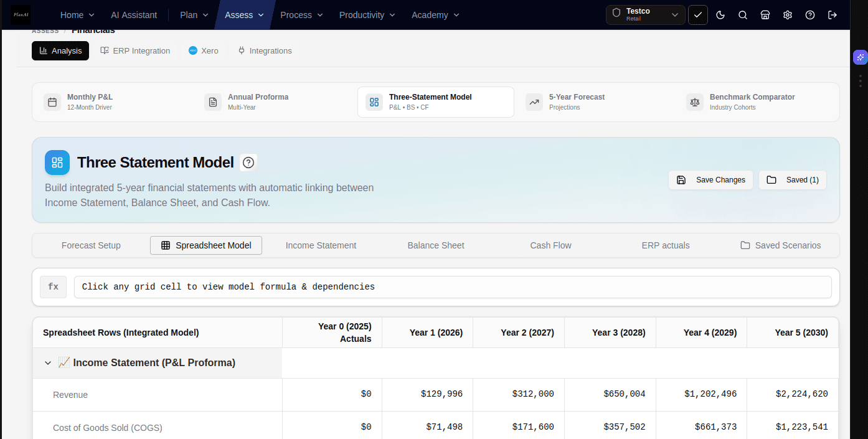The height and width of the screenshot is (439, 868).
Task: Click the formula bar field
Action: [453, 287]
